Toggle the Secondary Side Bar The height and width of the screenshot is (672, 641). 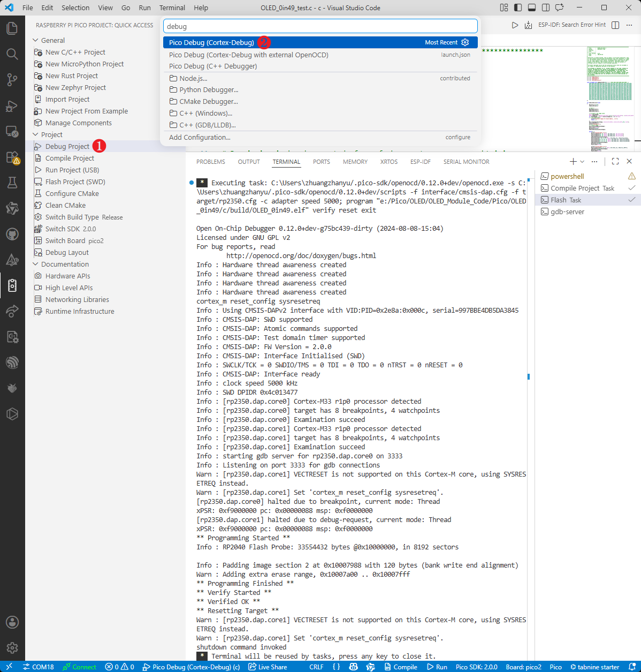pos(545,7)
